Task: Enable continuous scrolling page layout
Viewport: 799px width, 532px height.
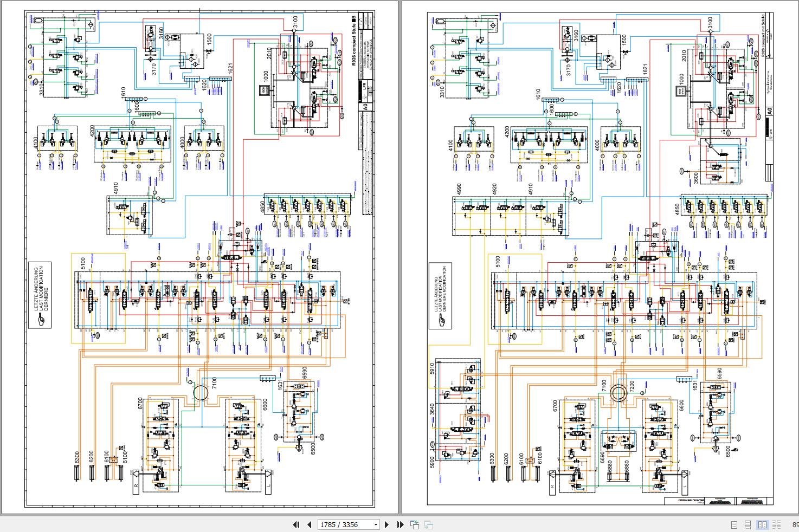Action: 748,524
